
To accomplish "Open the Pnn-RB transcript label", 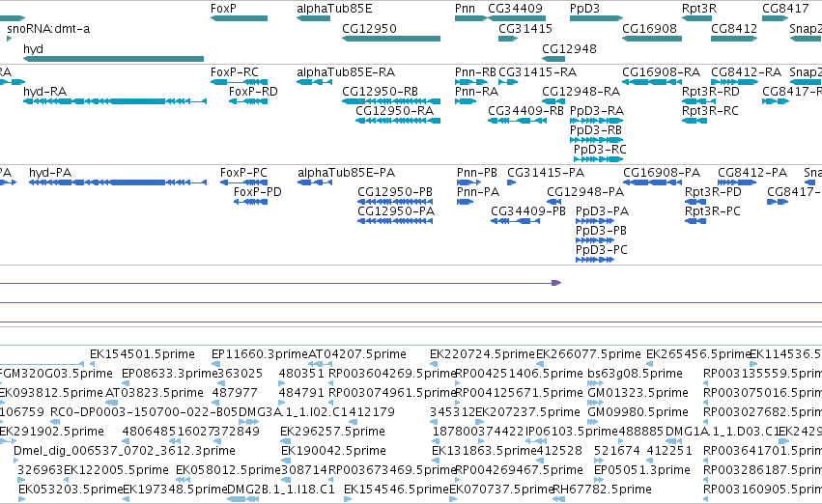I will point(475,71).
